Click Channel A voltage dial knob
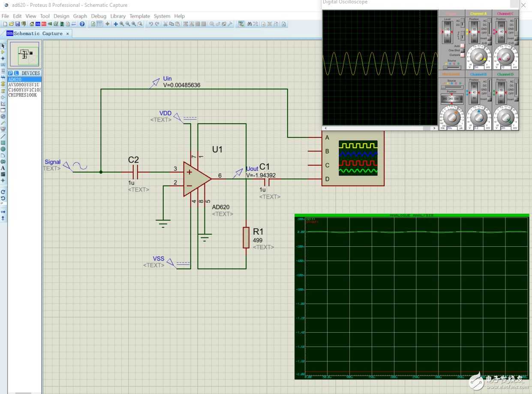The width and height of the screenshot is (532, 394). pyautogui.click(x=479, y=57)
